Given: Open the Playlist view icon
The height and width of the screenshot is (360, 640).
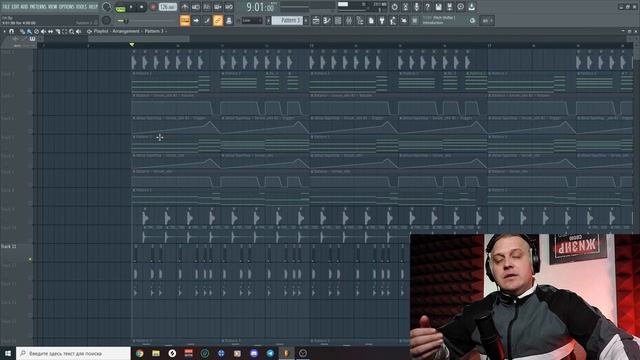Looking at the screenshot, I should click(316, 20).
